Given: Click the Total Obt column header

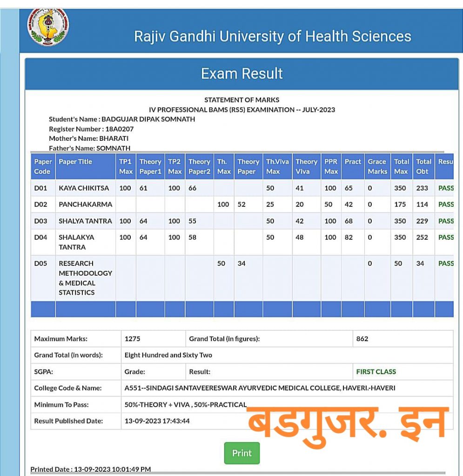Looking at the screenshot, I should coord(423,166).
